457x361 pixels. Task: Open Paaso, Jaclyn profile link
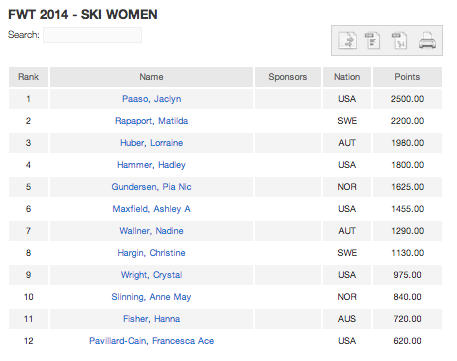click(x=152, y=99)
